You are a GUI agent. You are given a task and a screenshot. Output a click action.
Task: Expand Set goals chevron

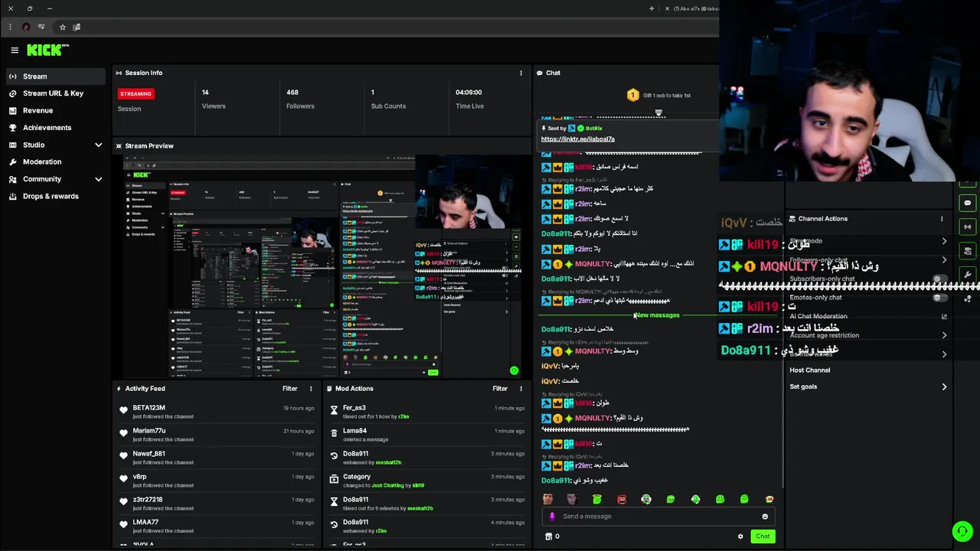[x=944, y=387]
